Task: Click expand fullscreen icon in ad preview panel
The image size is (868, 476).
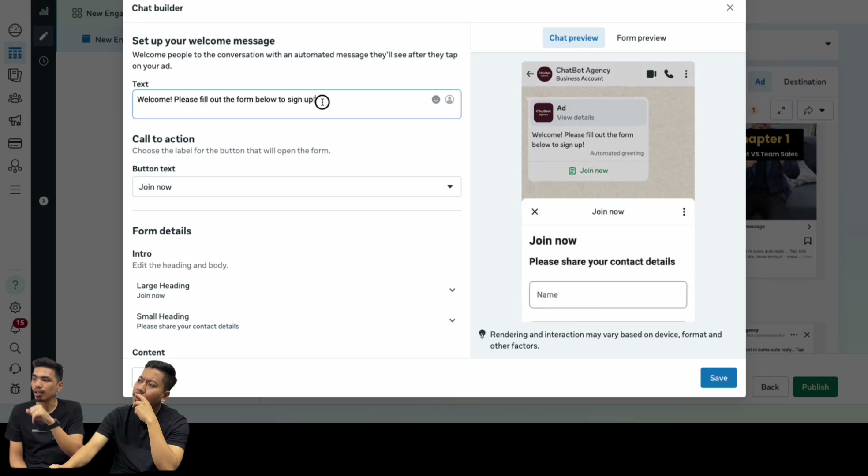Action: pyautogui.click(x=781, y=110)
